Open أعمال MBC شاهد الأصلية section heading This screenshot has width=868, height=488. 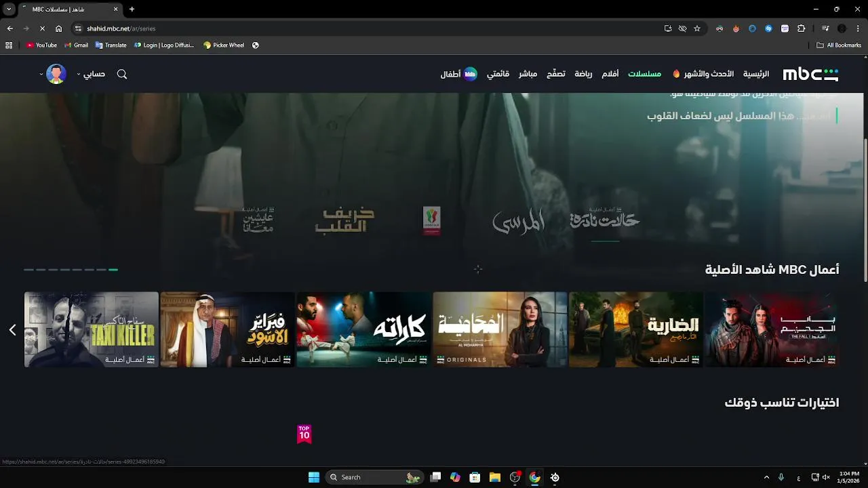tap(772, 270)
